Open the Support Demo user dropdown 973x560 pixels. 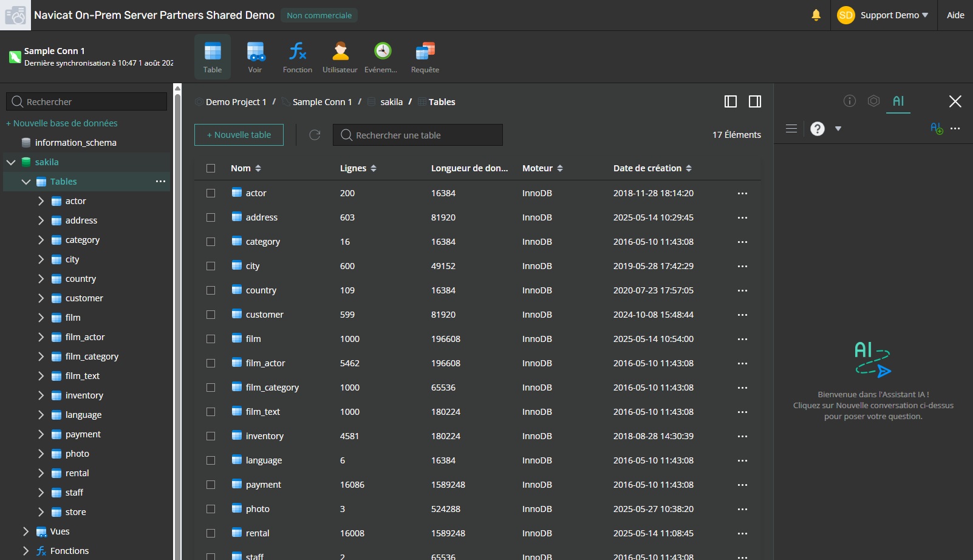pyautogui.click(x=883, y=15)
